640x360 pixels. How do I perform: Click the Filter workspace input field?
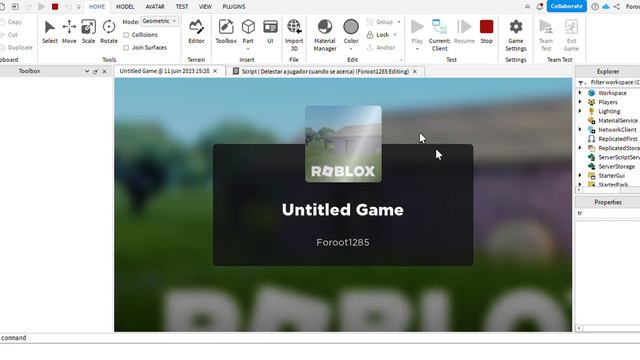(x=614, y=82)
